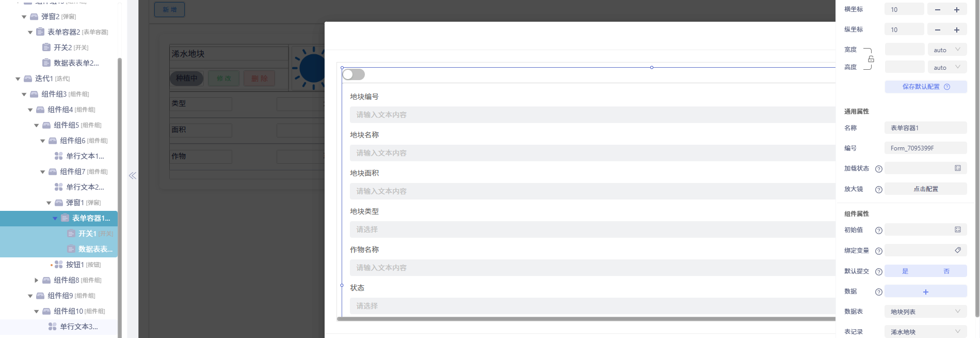Click the 加载状态 field picker icon

click(x=957, y=168)
